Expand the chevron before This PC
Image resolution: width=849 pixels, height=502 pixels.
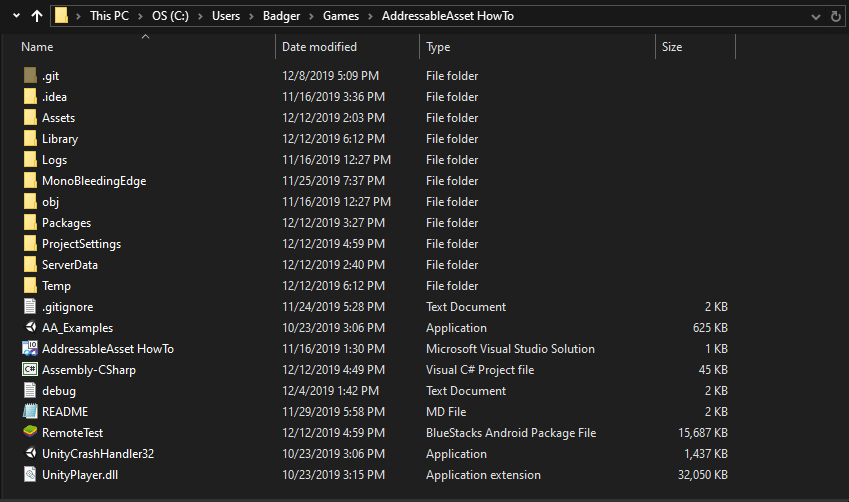click(x=79, y=16)
